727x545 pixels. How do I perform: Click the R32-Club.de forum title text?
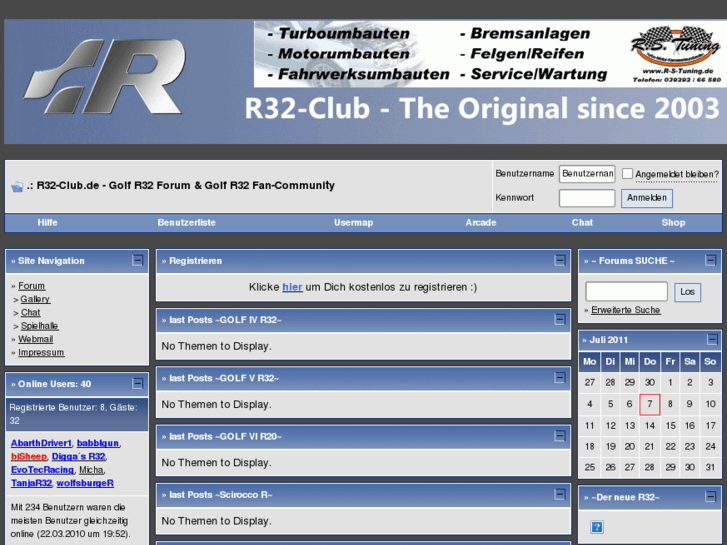tap(185, 186)
